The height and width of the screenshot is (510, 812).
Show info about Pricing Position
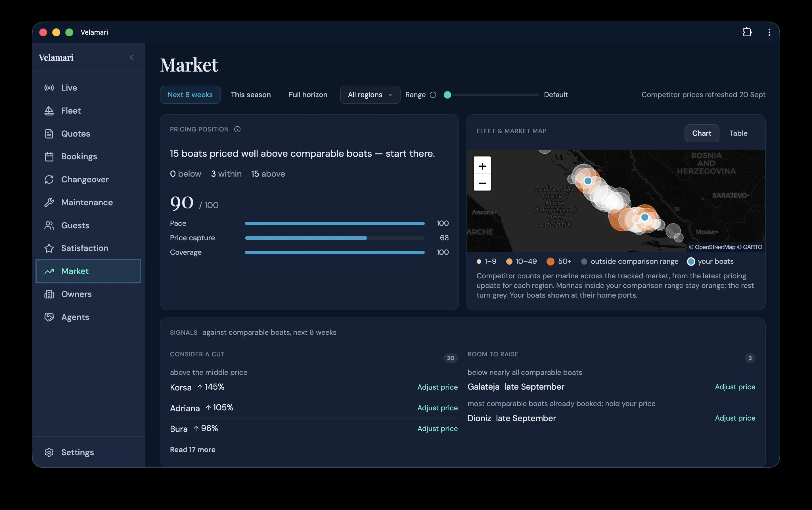pos(237,129)
